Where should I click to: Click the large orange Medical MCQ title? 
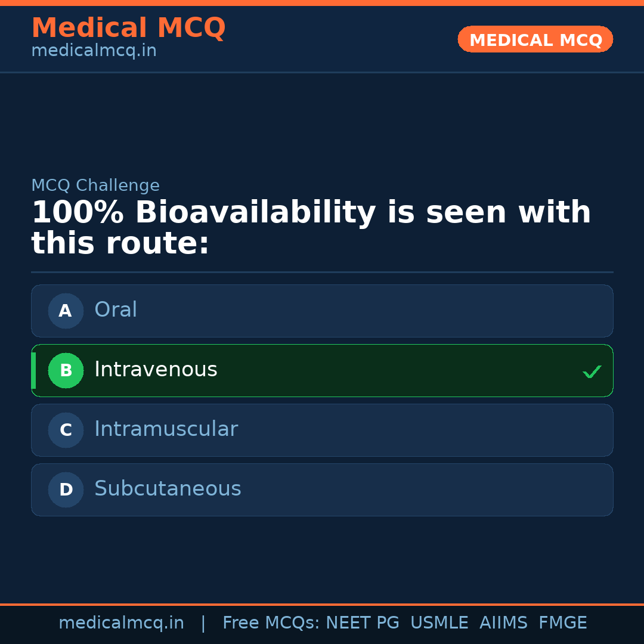128,28
